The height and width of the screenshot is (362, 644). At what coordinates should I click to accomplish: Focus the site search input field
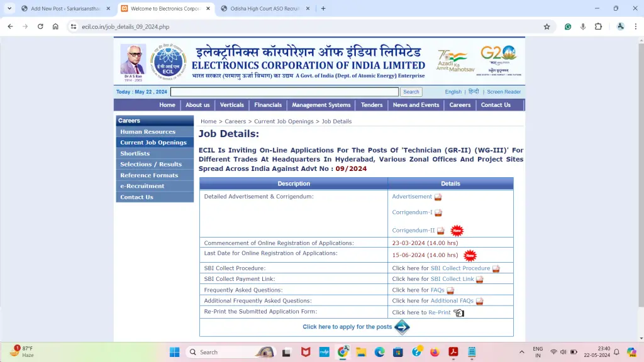click(x=285, y=92)
